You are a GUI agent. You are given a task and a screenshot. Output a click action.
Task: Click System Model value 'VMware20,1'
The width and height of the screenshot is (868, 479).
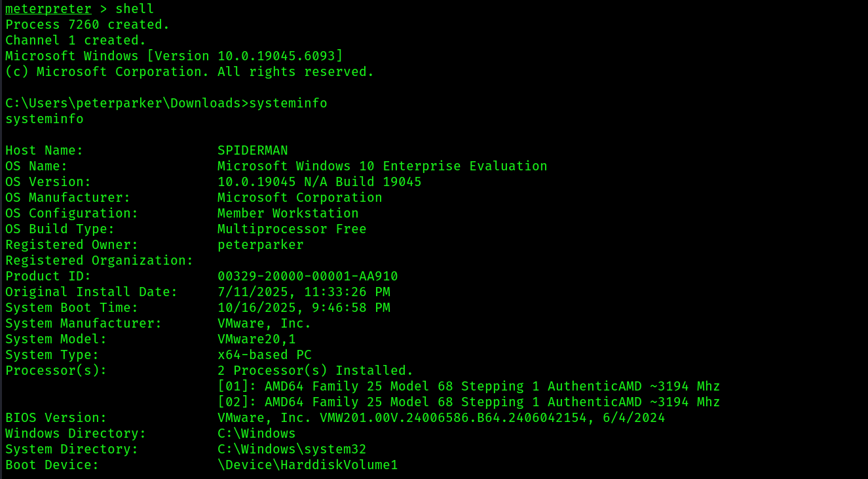pyautogui.click(x=257, y=339)
